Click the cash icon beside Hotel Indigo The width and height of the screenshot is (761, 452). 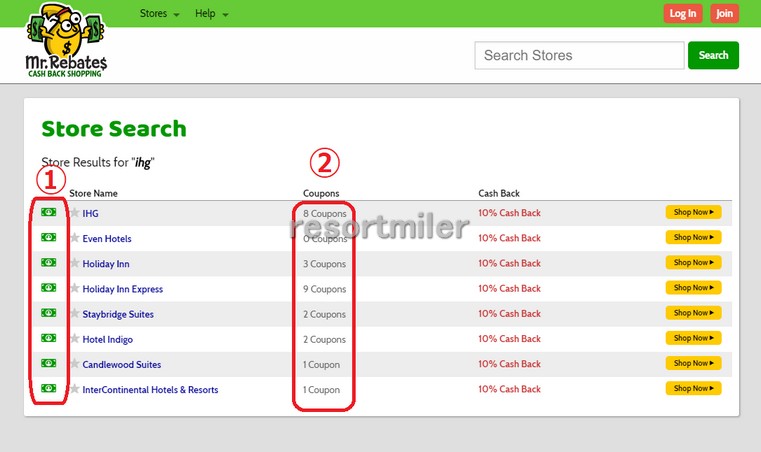click(48, 338)
